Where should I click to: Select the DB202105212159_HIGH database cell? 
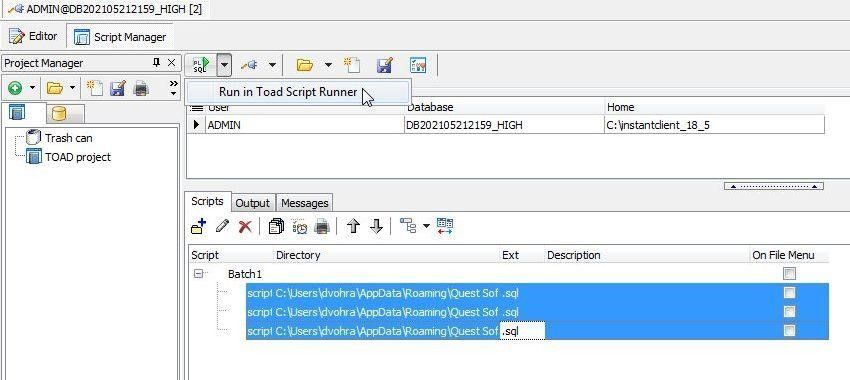click(x=504, y=125)
